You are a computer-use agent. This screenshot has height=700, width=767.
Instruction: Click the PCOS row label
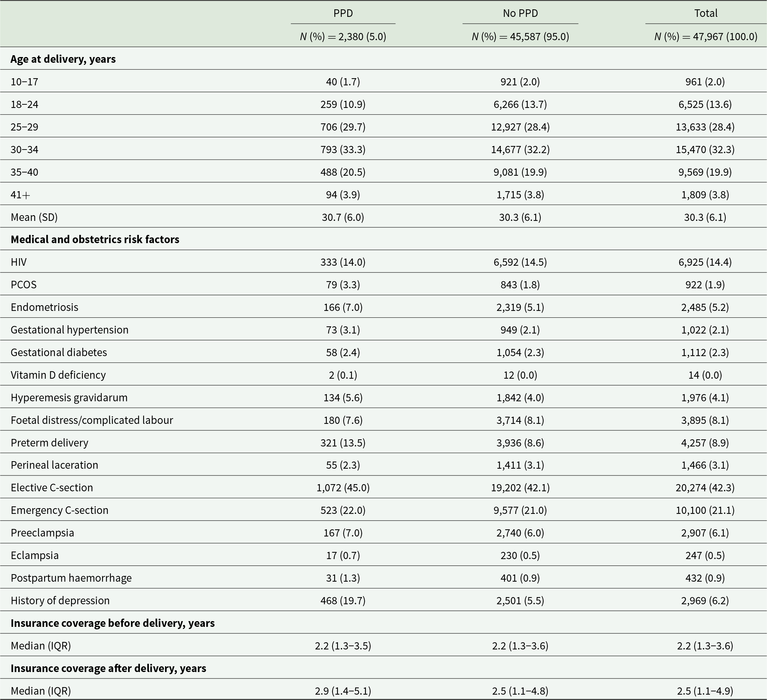[24, 284]
